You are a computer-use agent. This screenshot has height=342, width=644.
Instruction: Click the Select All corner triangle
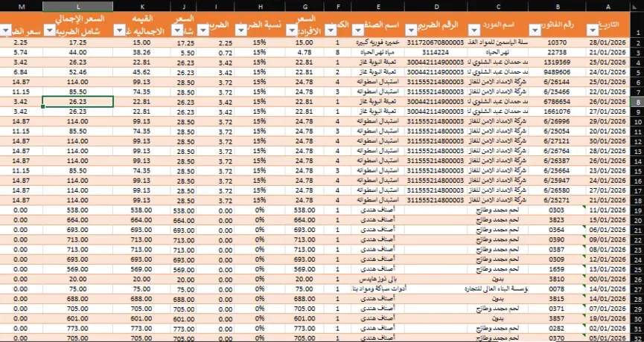(x=637, y=6)
